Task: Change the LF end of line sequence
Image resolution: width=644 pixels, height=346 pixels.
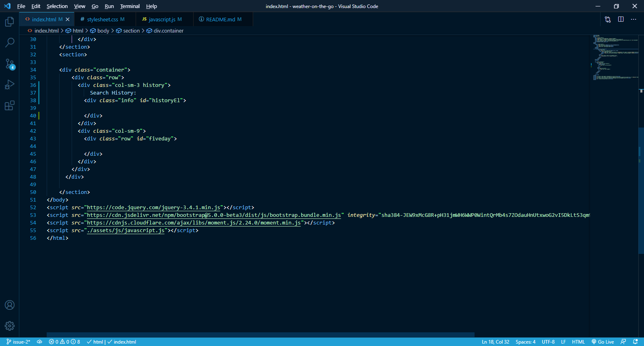Action: tap(563, 342)
